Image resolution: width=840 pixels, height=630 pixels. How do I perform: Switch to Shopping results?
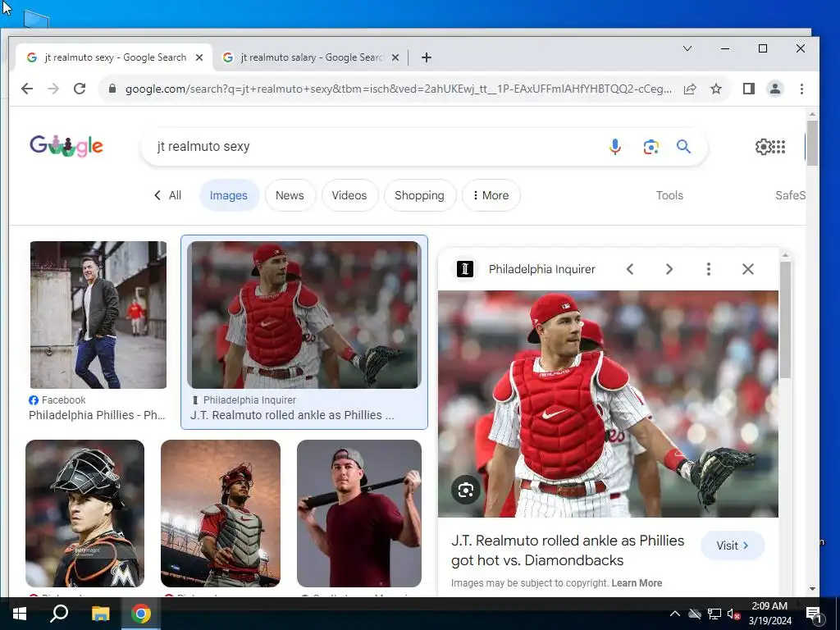point(419,195)
